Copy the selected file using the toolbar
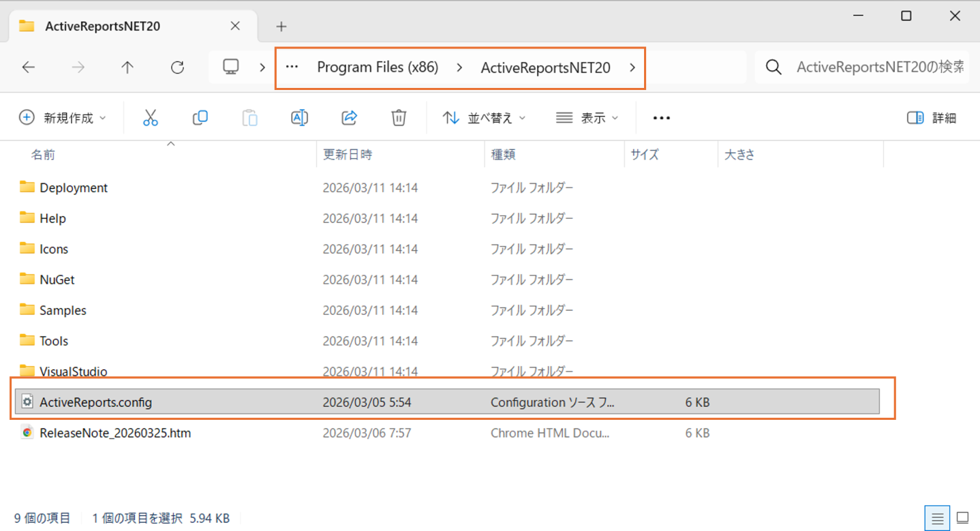Viewport: 980px width, 531px height. coord(200,117)
